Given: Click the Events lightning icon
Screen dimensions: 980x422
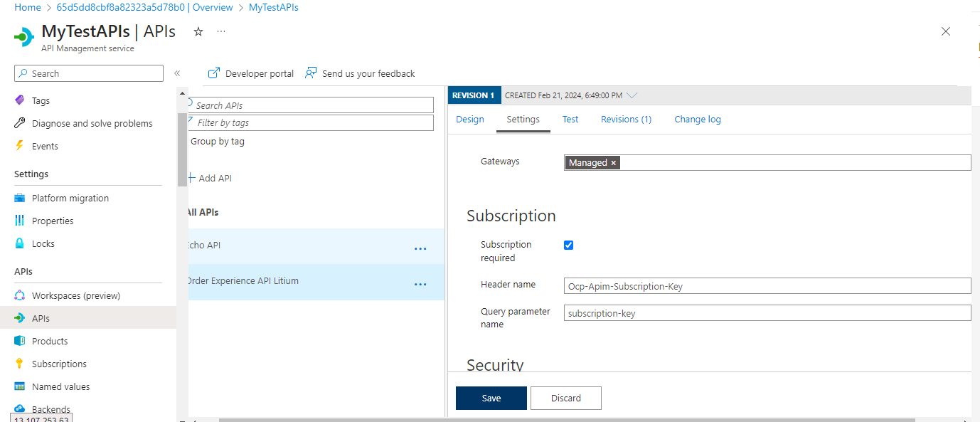Looking at the screenshot, I should [x=20, y=146].
